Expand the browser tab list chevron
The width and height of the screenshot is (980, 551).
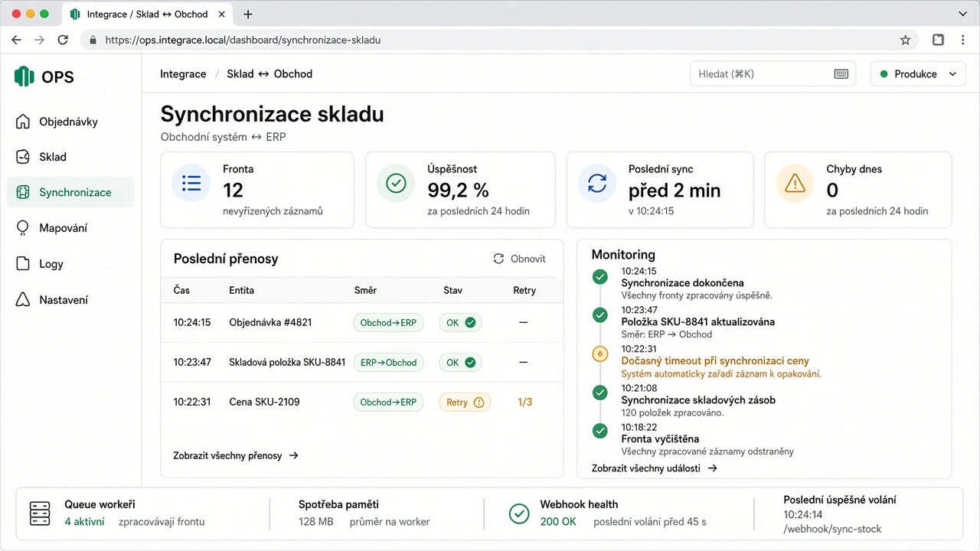[x=963, y=14]
